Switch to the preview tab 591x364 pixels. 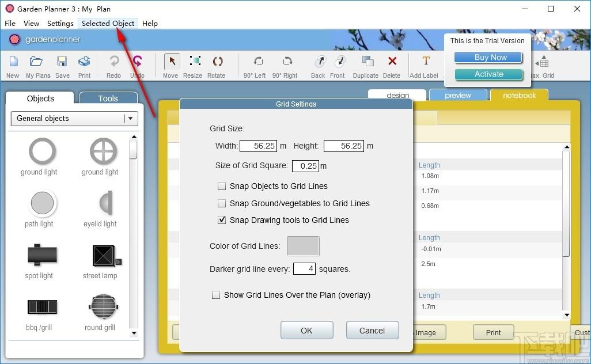[x=458, y=96]
